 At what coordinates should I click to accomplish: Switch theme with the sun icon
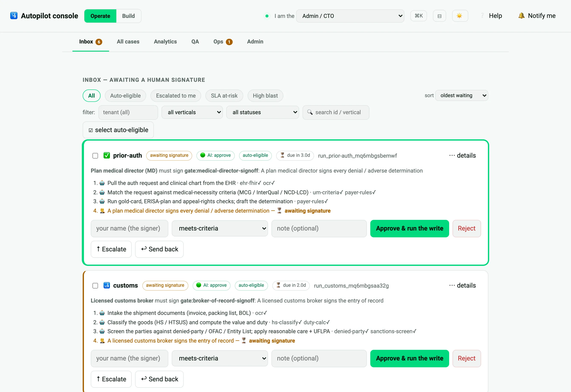coord(460,16)
